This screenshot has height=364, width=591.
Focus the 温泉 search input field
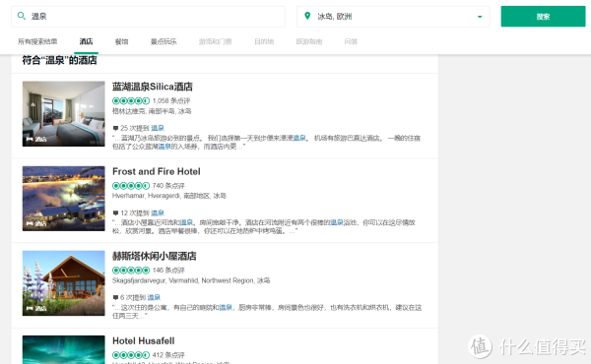coord(148,16)
